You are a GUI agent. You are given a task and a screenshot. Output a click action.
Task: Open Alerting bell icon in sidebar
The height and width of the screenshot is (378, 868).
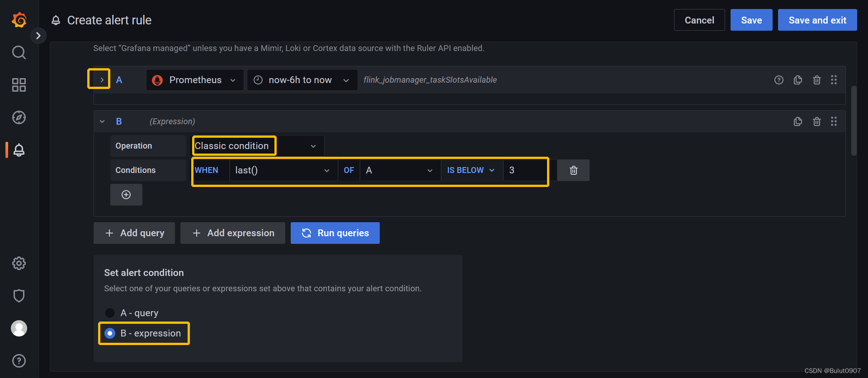(19, 150)
